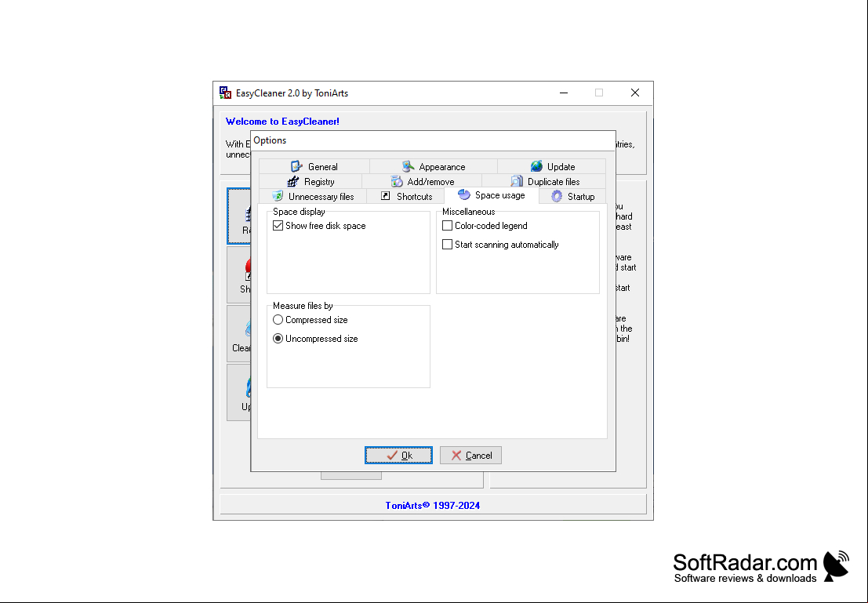The width and height of the screenshot is (868, 603).
Task: Open the Add/remove tab
Action: [422, 181]
